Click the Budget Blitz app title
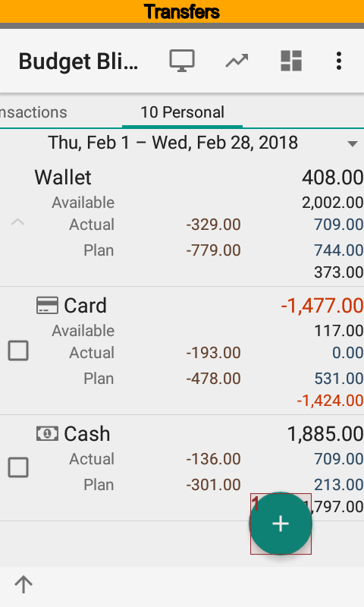Screen dimensions: 364x607 (79, 61)
